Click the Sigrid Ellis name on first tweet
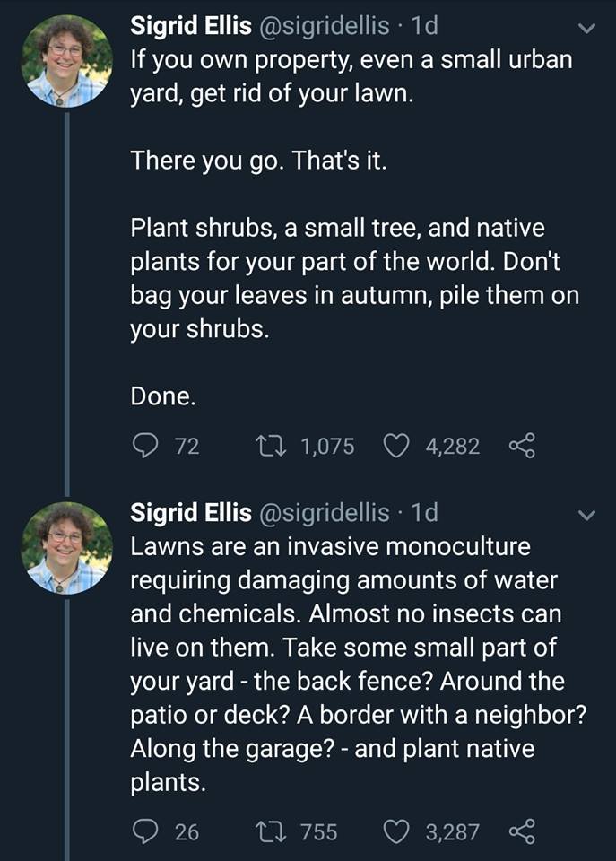This screenshot has height=861, width=616. [191, 27]
